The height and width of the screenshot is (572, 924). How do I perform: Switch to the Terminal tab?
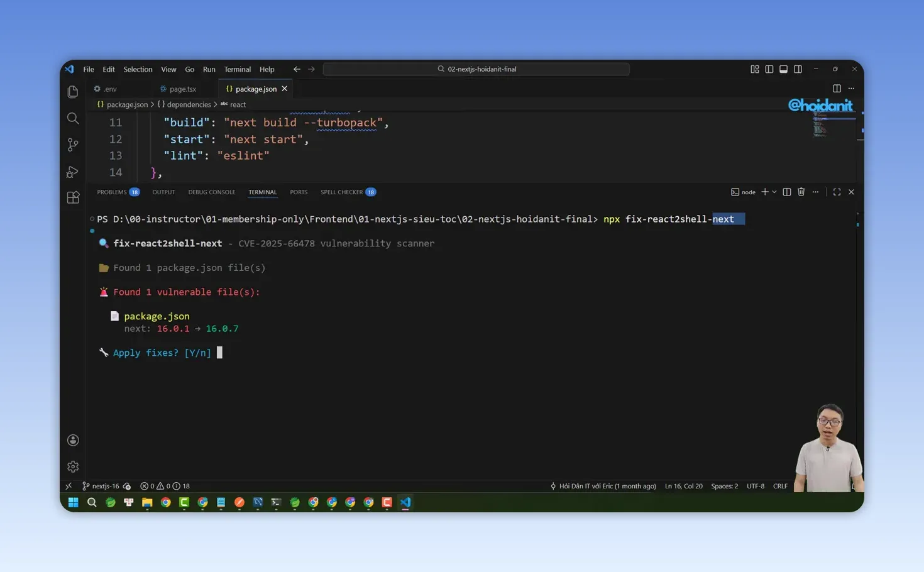262,192
